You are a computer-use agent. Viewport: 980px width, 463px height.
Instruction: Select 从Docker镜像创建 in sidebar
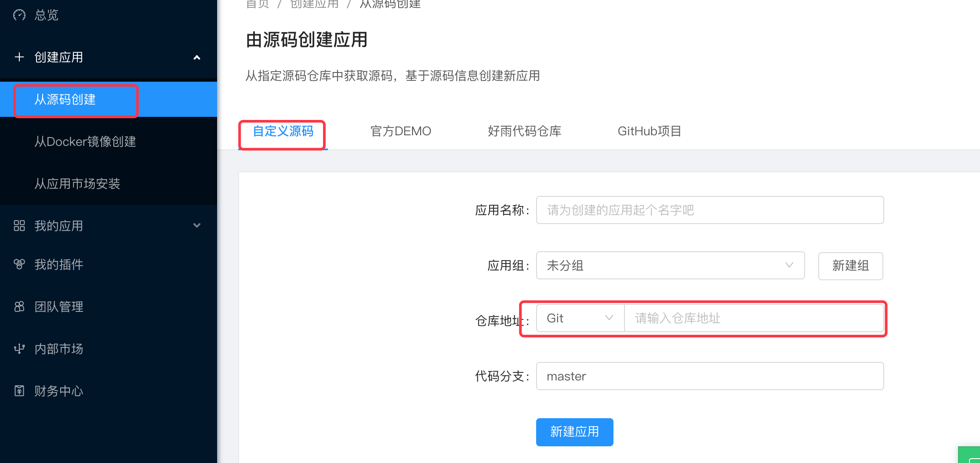tap(85, 141)
